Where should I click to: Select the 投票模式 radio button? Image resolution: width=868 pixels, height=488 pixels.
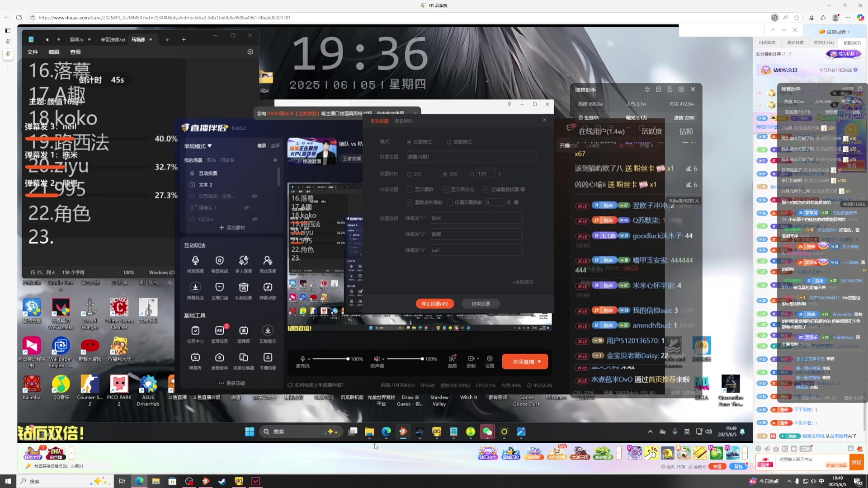(409, 142)
